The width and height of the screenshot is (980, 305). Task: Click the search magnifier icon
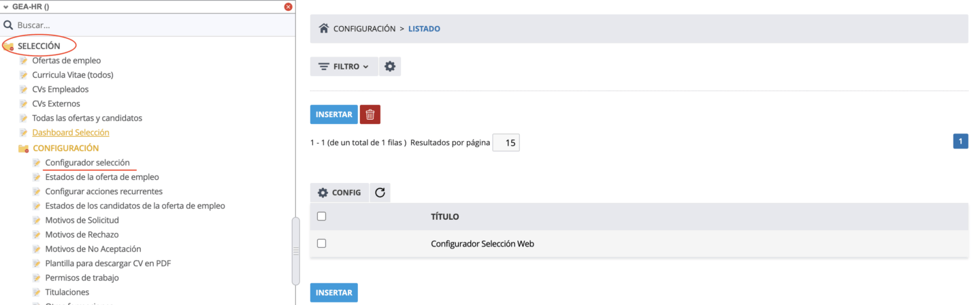pyautogui.click(x=9, y=25)
